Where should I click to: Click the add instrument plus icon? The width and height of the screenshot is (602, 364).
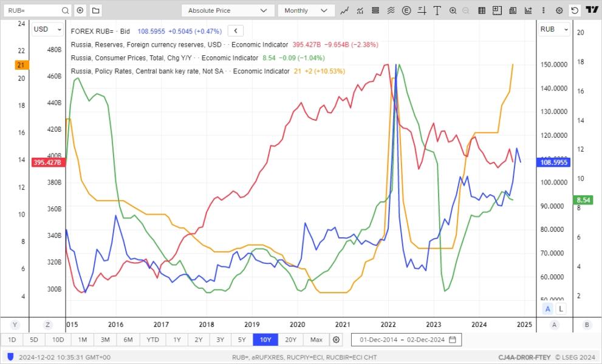(x=80, y=10)
